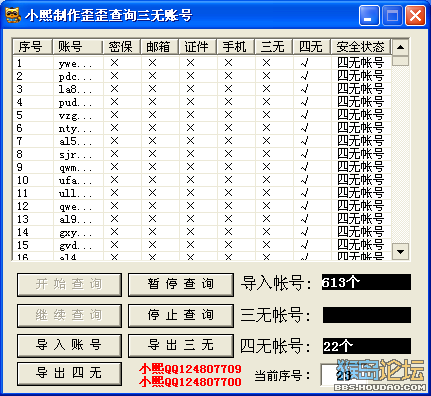Click the scrollbar thumb at the top of the track
The image size is (431, 396).
point(400,60)
